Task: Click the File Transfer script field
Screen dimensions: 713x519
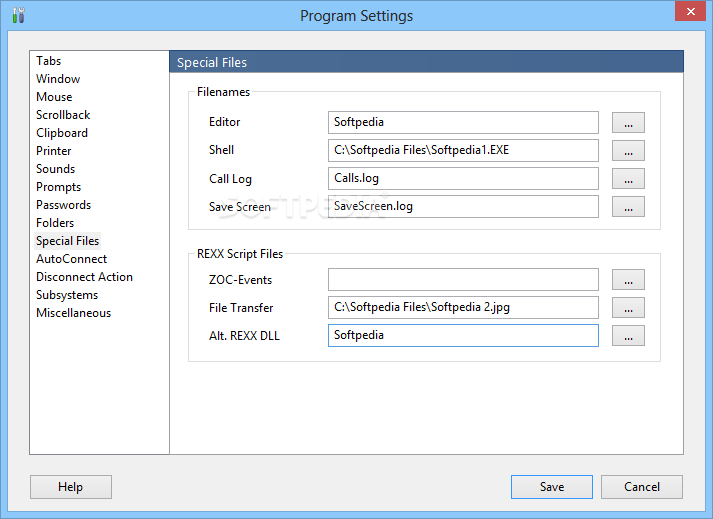Action: pyautogui.click(x=463, y=307)
